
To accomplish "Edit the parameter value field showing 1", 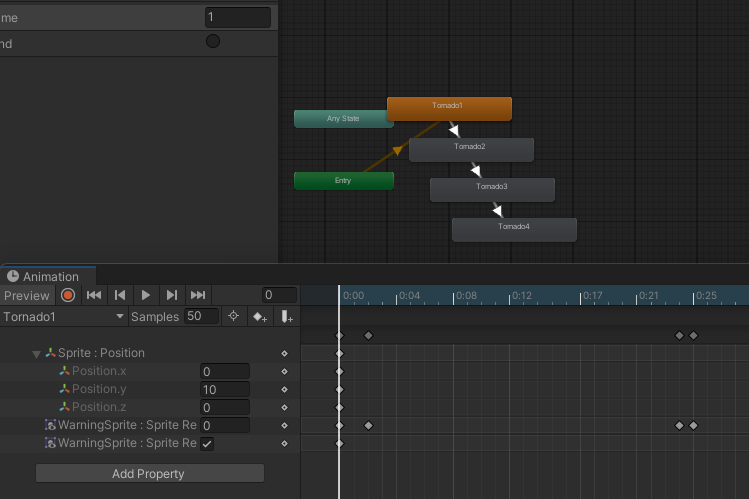I will tap(238, 18).
